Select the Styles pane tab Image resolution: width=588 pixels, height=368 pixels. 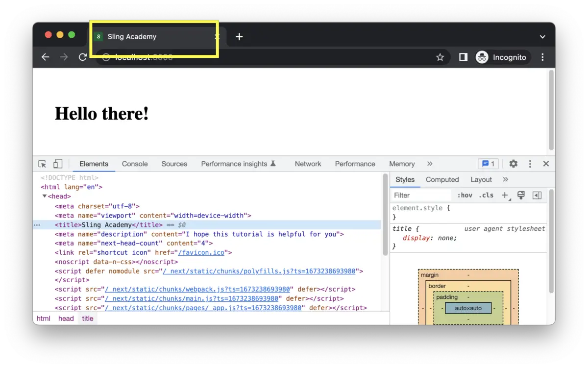405,179
